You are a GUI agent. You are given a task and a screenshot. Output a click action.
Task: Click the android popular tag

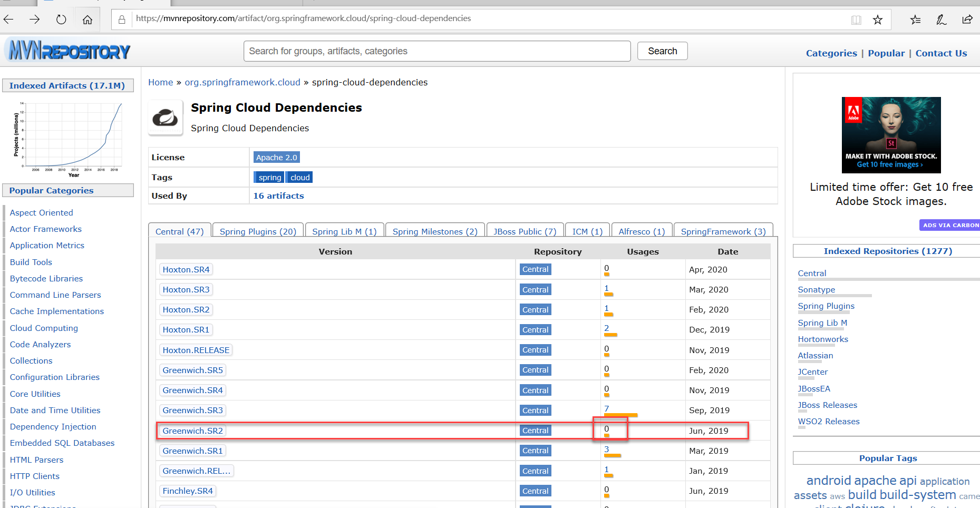coord(829,481)
